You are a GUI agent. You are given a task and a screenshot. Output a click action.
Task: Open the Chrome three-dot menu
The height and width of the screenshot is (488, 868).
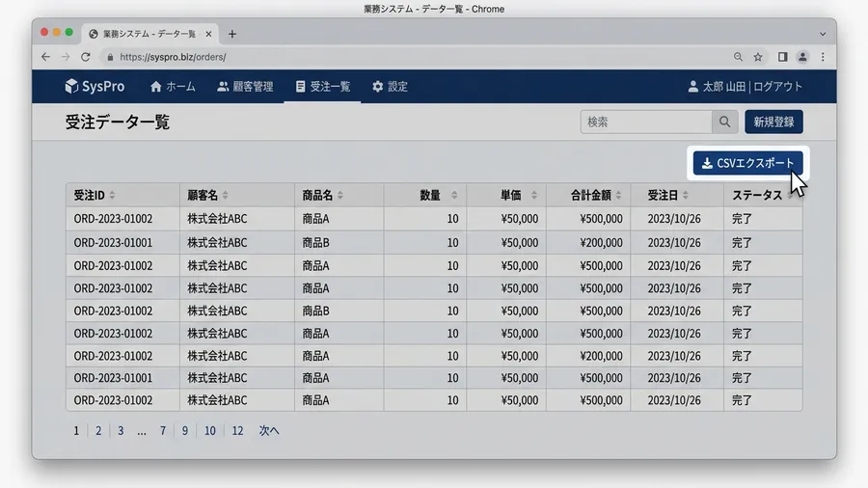pos(823,57)
